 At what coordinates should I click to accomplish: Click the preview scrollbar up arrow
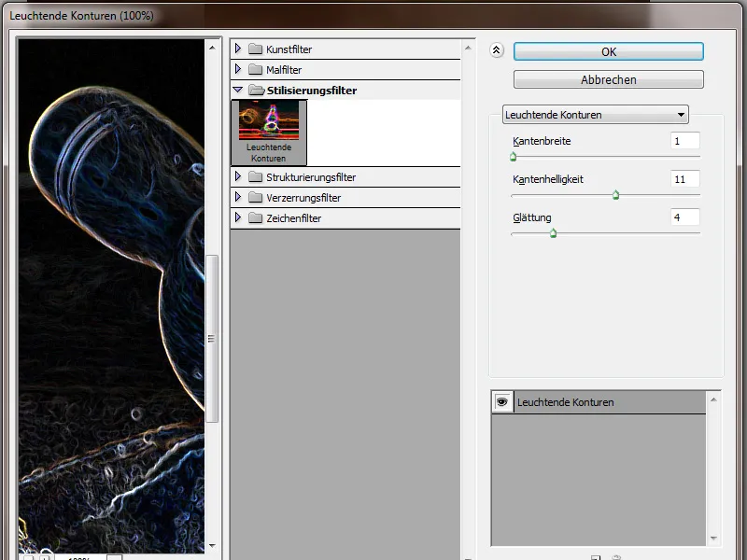tap(213, 48)
